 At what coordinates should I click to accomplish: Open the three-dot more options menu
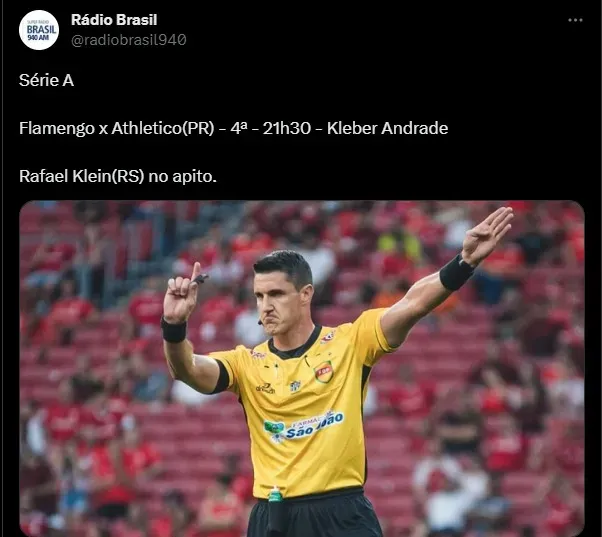pos(575,20)
